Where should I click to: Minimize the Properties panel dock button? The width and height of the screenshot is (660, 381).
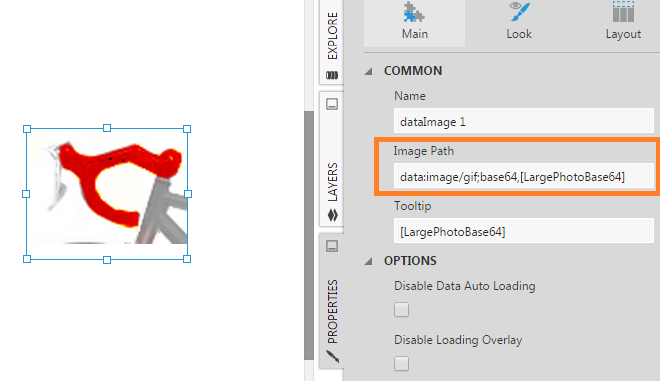332,246
